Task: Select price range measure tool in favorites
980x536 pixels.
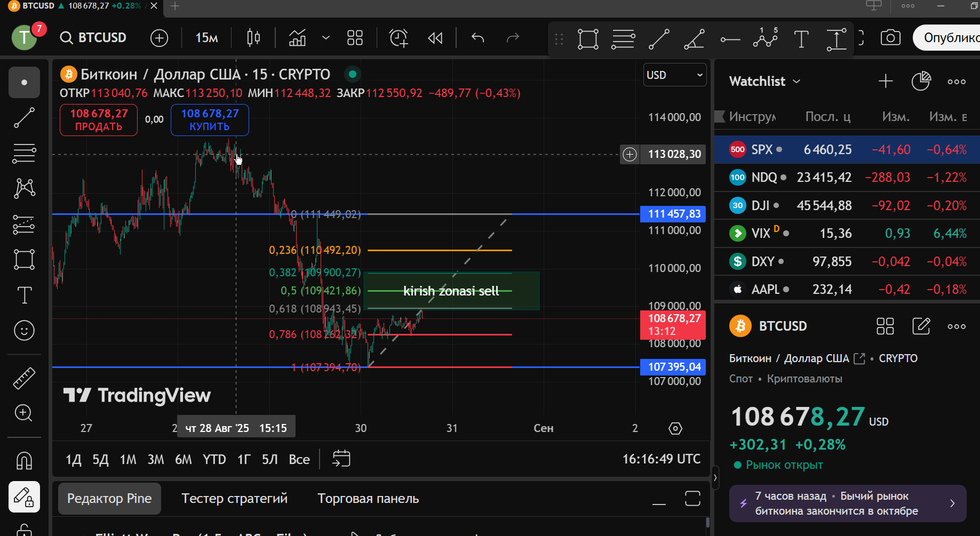Action: [x=836, y=39]
